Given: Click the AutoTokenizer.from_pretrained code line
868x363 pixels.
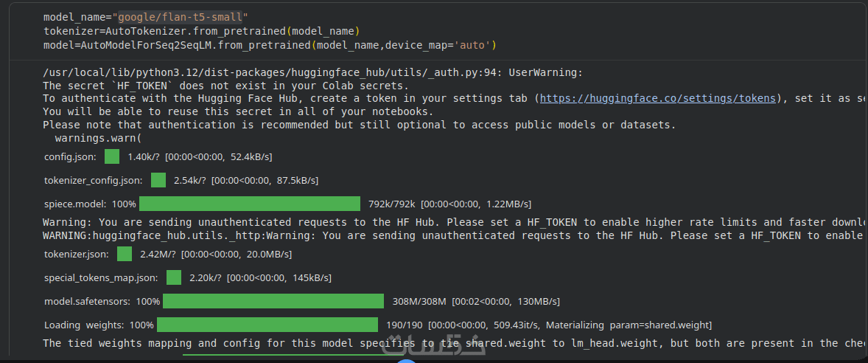Looking at the screenshot, I should (201, 31).
